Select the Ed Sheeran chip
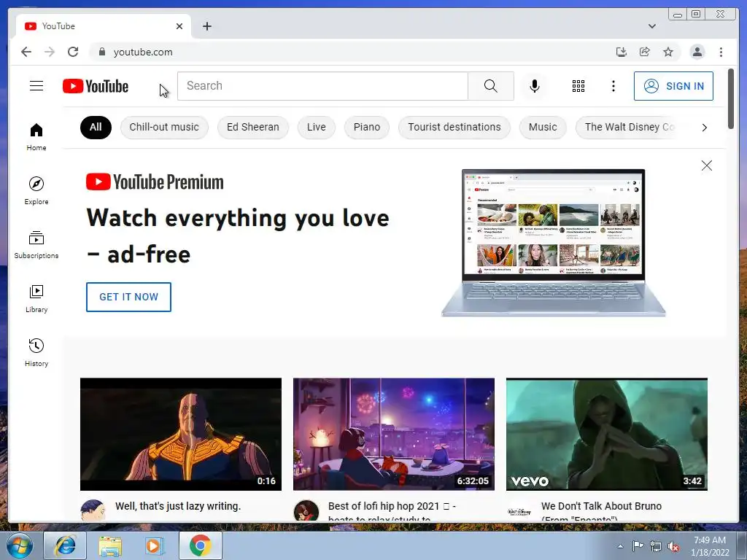 click(x=253, y=127)
